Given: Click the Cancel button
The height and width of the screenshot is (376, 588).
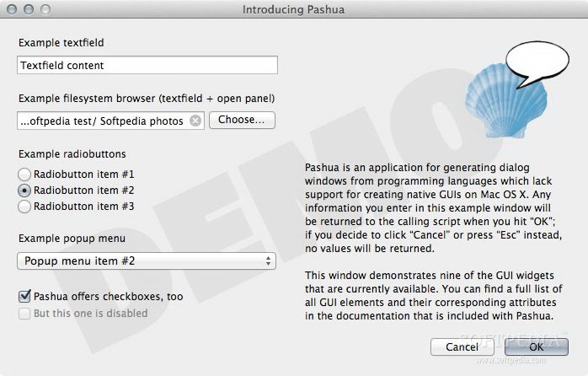Looking at the screenshot, I should [462, 346].
